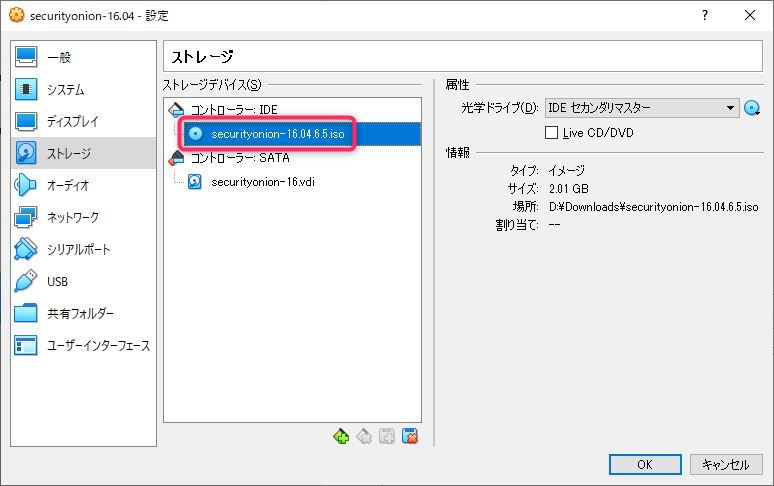Open the ネットワーク settings category

[x=83, y=217]
